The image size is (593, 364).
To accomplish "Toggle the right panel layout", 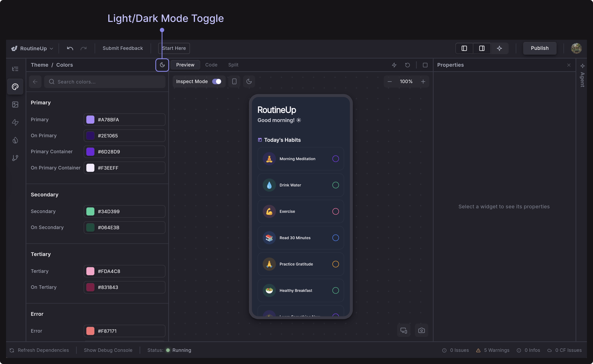I will (x=481, y=48).
